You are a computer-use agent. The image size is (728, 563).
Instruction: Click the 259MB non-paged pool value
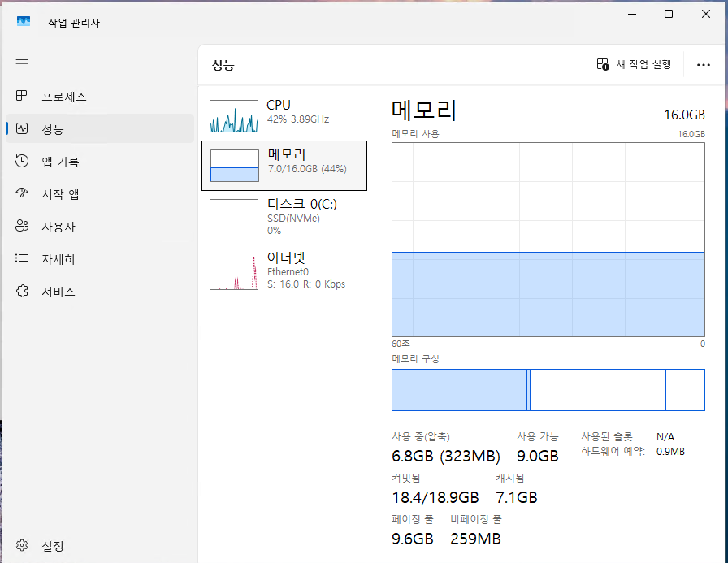pyautogui.click(x=475, y=539)
